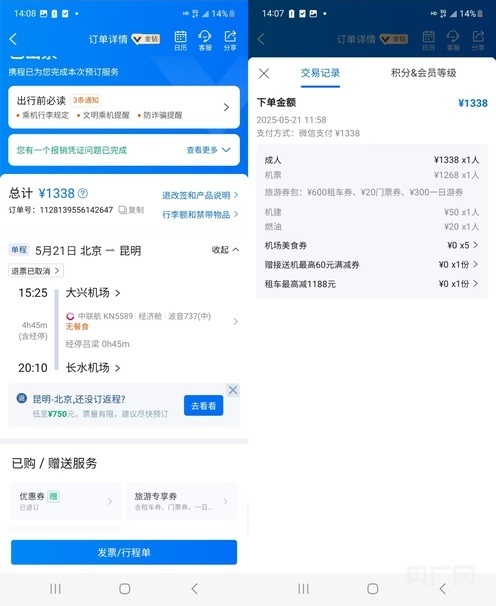Tap the recent apps button on right navigation bar
The height and width of the screenshot is (606, 496).
point(303,589)
